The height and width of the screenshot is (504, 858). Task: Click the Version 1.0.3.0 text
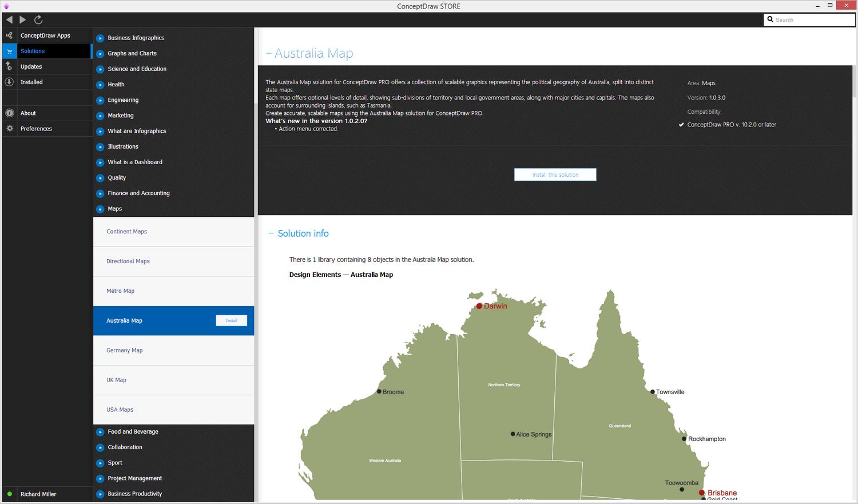pyautogui.click(x=706, y=98)
